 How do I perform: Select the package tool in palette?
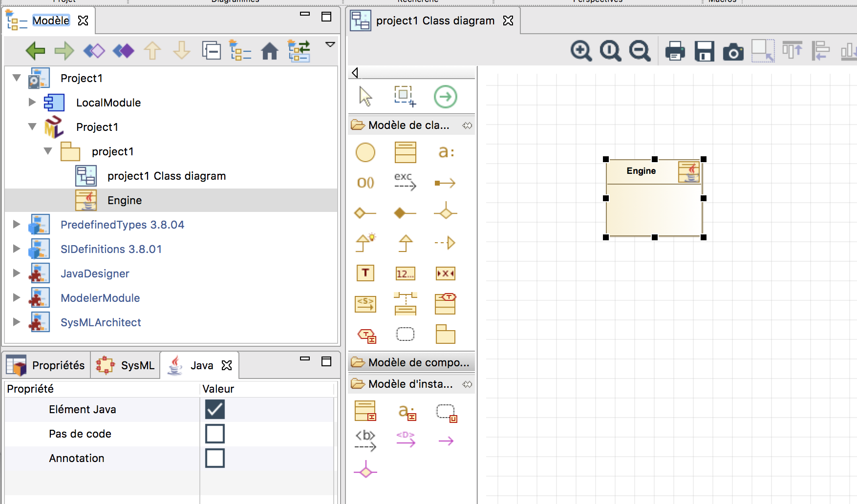coord(445,335)
